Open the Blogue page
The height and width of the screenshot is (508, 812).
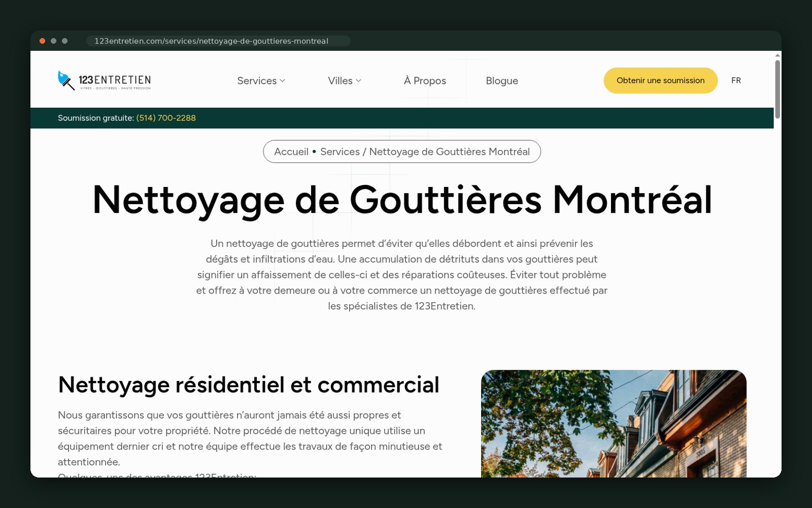coord(502,81)
